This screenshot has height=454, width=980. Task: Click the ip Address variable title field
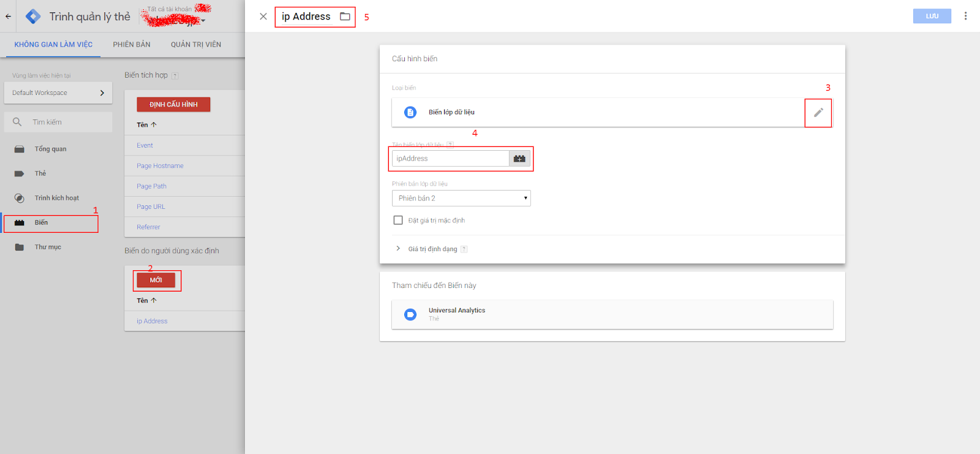[x=306, y=17]
